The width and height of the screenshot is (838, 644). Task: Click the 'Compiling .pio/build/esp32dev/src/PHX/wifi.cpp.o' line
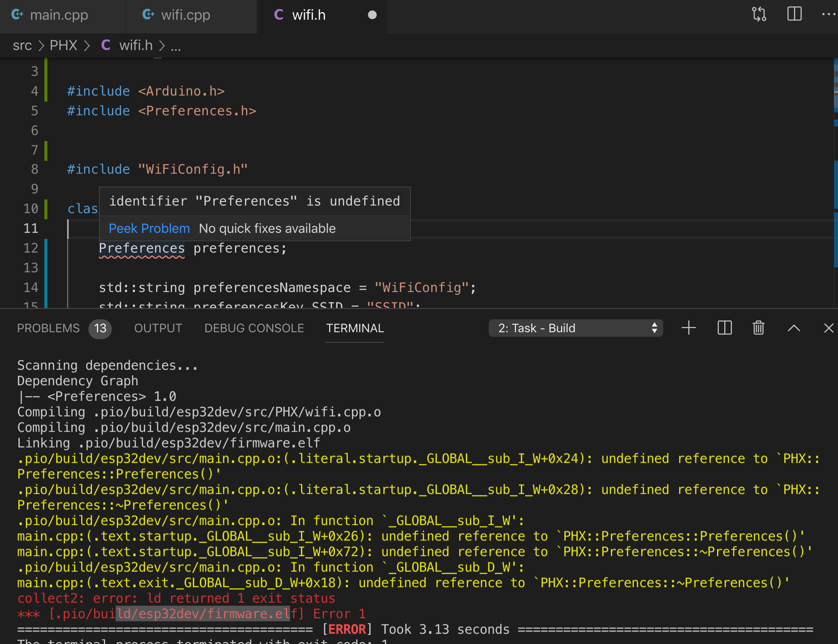pos(199,412)
